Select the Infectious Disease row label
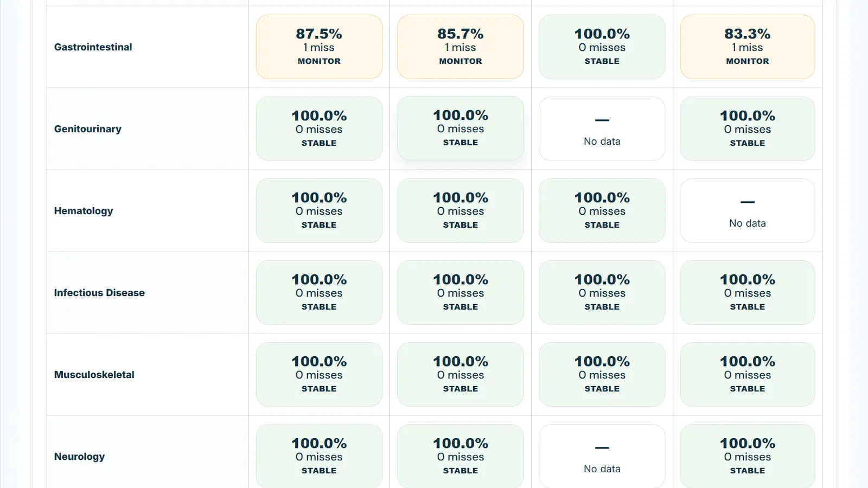The image size is (868, 488). click(99, 293)
